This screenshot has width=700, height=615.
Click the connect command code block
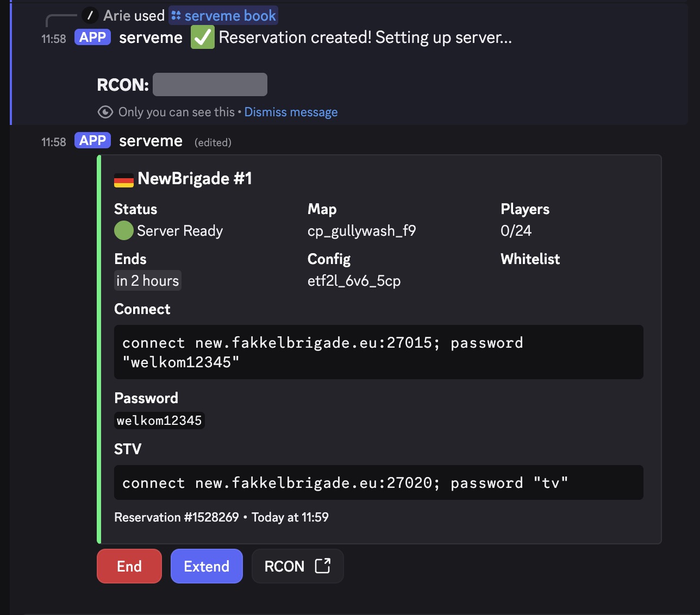click(378, 352)
